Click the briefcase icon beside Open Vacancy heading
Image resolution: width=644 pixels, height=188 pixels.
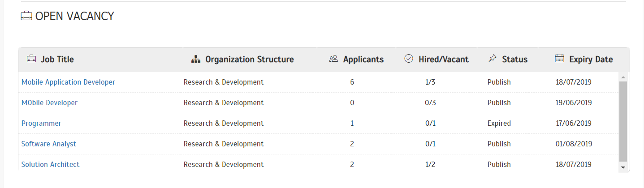pos(26,16)
